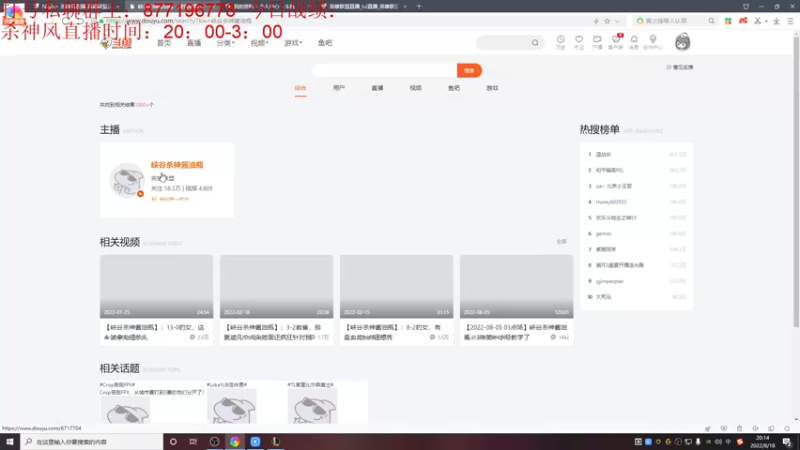The height and width of the screenshot is (450, 800).
Task: Open the browser downloads icon
Action: [x=776, y=21]
